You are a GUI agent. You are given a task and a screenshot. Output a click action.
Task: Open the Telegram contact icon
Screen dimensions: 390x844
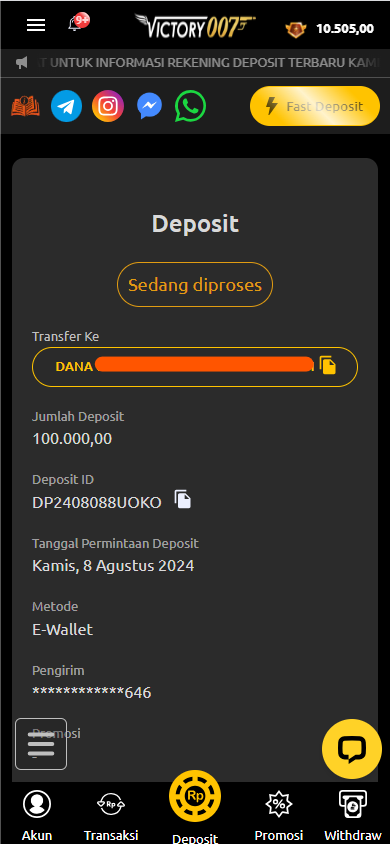click(66, 106)
